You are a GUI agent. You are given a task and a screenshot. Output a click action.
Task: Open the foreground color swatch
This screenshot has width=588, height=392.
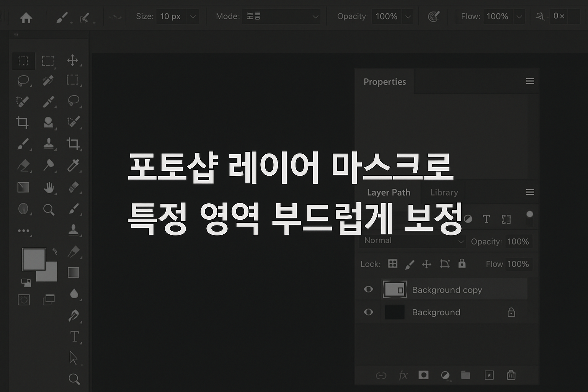(34, 259)
